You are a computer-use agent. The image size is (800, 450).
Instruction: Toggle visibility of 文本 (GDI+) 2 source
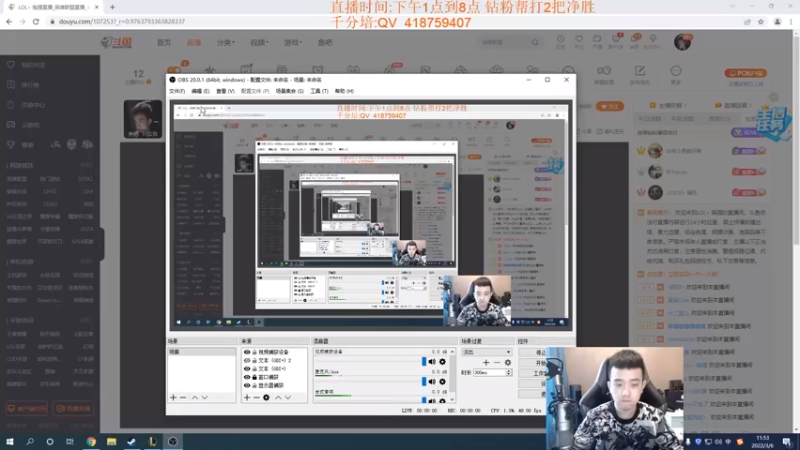[x=247, y=360]
